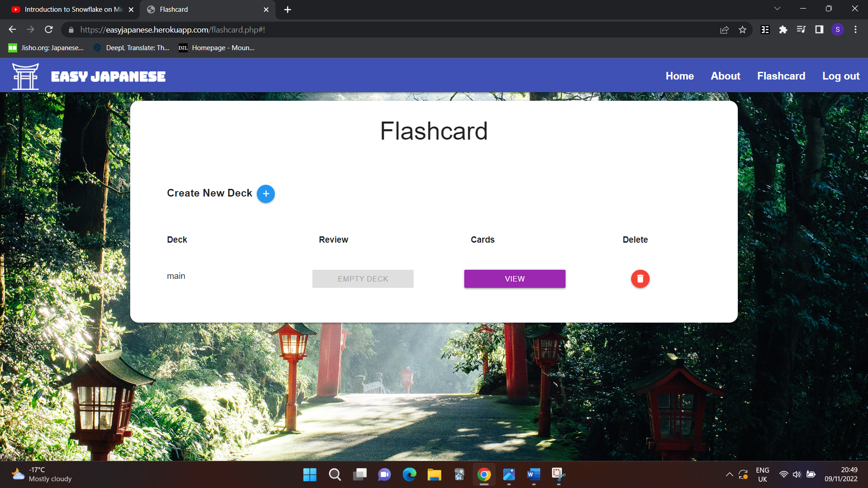Click Log out in the navbar
This screenshot has height=488, width=868.
click(841, 76)
